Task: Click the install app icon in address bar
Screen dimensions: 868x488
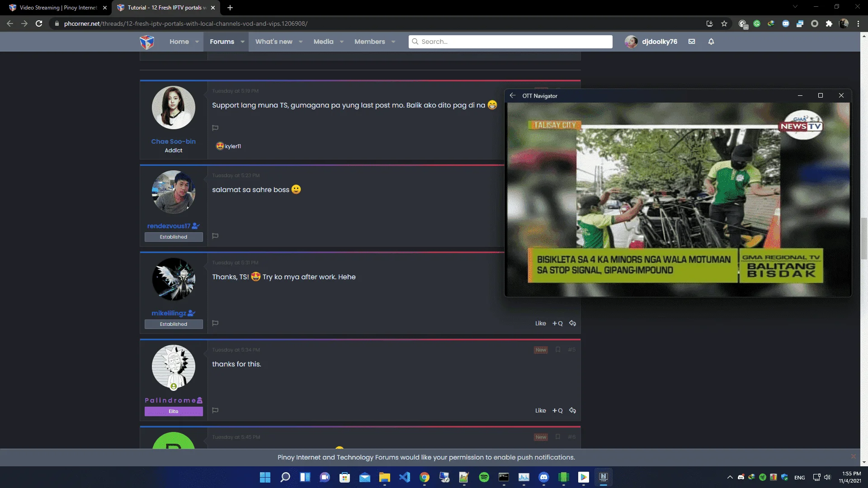Action: click(709, 23)
